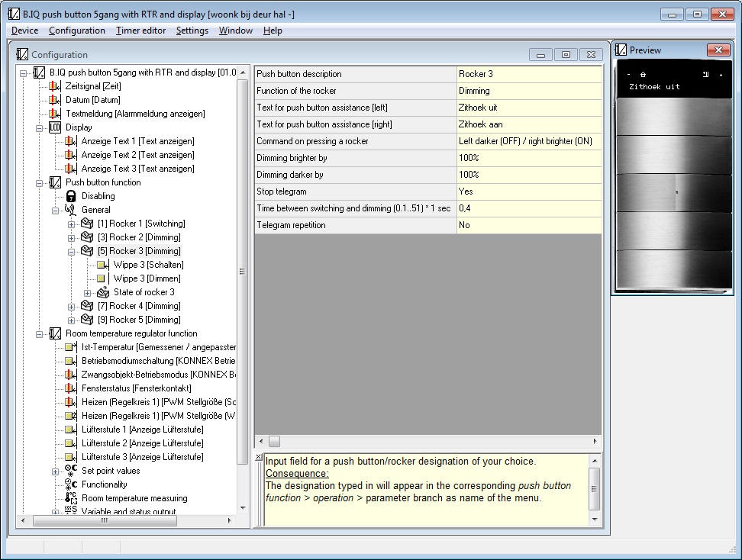This screenshot has height=560, width=742.
Task: Expand the Set point values node
Action: pyautogui.click(x=55, y=471)
